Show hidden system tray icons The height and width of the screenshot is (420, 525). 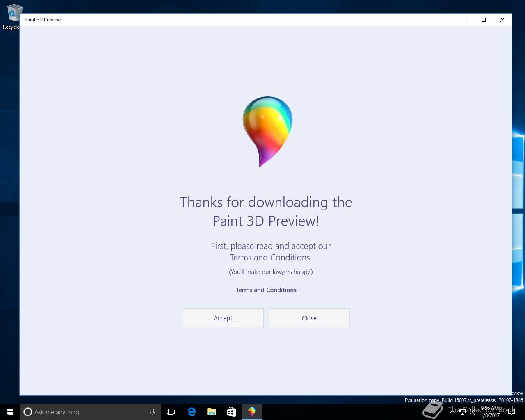(x=452, y=411)
